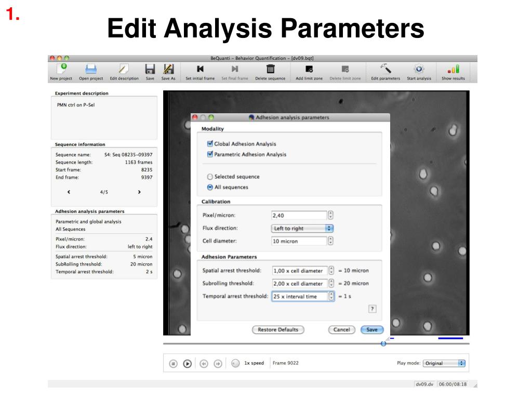532x399 pixels.
Task: Choose the Save As toolbar icon
Action: point(168,69)
